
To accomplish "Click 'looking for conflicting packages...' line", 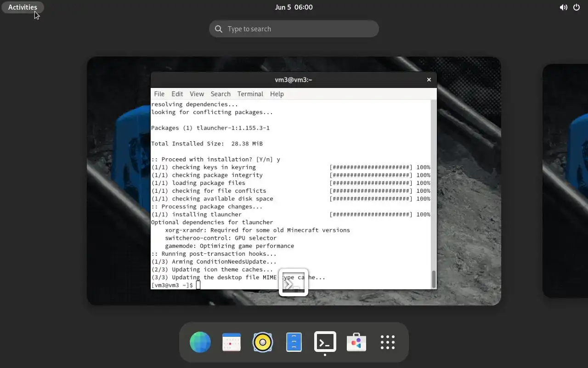I will click(x=212, y=112).
